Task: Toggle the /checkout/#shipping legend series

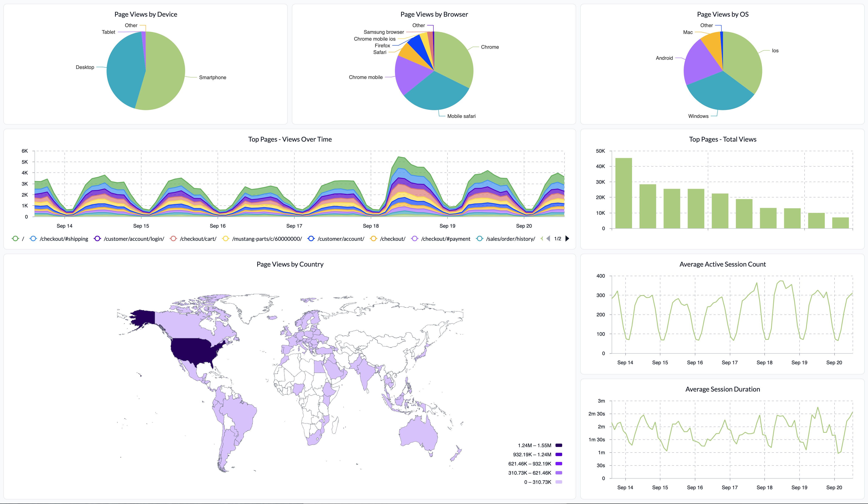Action: pos(64,239)
